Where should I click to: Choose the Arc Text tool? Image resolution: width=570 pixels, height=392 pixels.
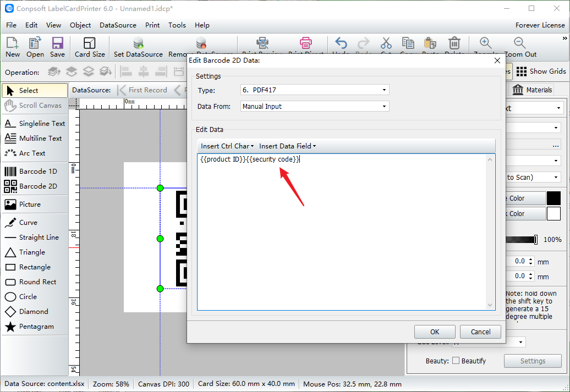[x=35, y=153]
